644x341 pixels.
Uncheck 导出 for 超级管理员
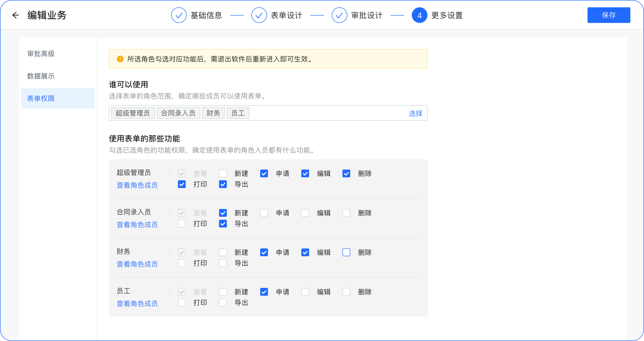coord(223,184)
